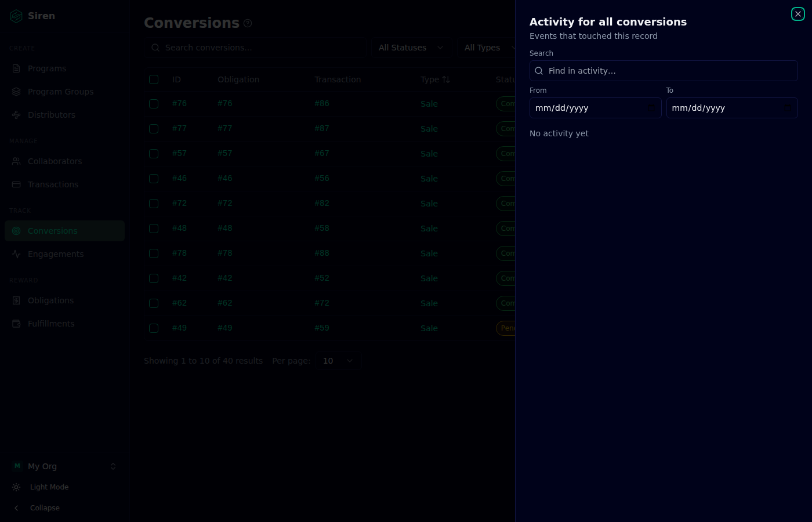Click the Obligations receipt icon
This screenshot has height=522, width=812.
tap(16, 300)
